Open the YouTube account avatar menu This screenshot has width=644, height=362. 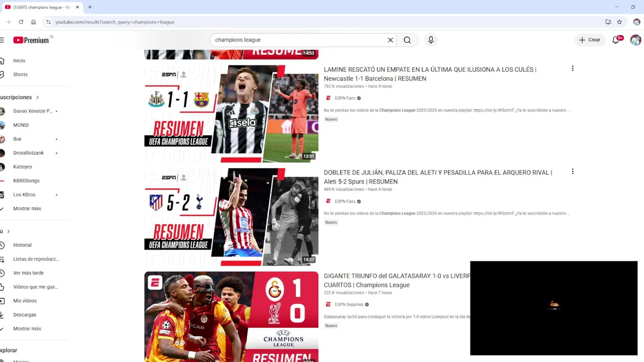click(635, 40)
